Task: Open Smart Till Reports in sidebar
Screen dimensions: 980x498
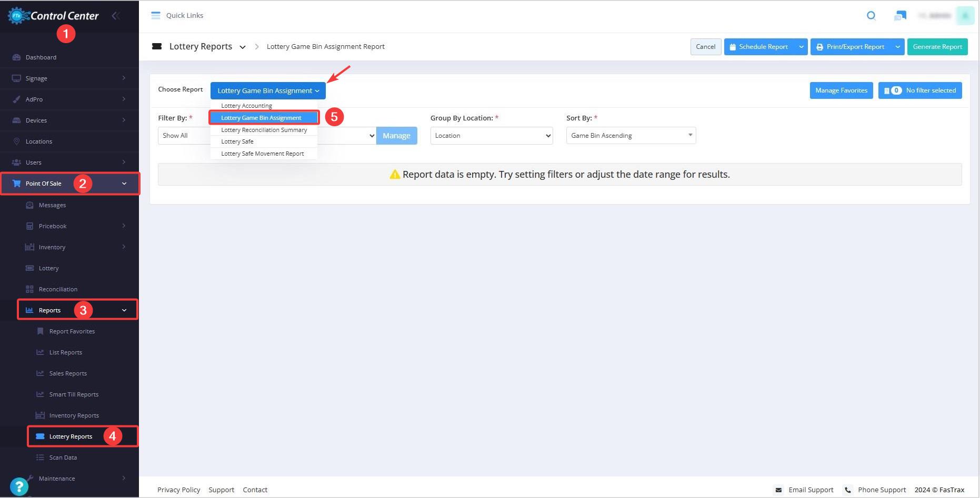Action: point(74,394)
